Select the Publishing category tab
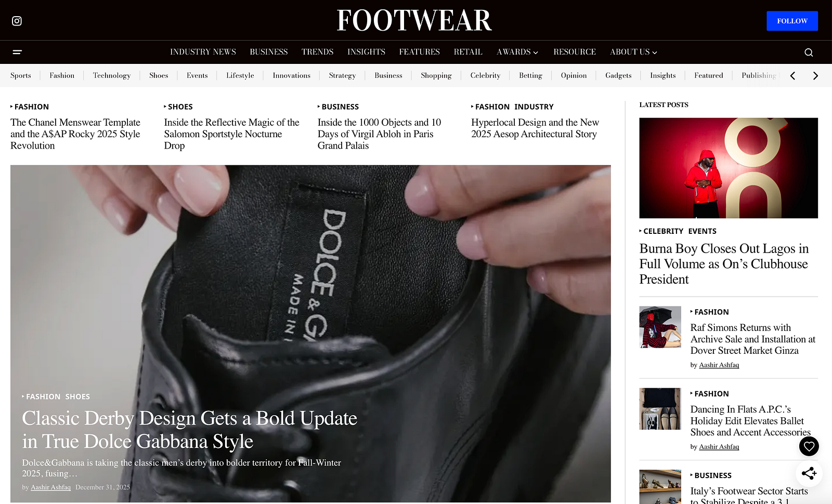The width and height of the screenshot is (832, 504). pos(759,75)
